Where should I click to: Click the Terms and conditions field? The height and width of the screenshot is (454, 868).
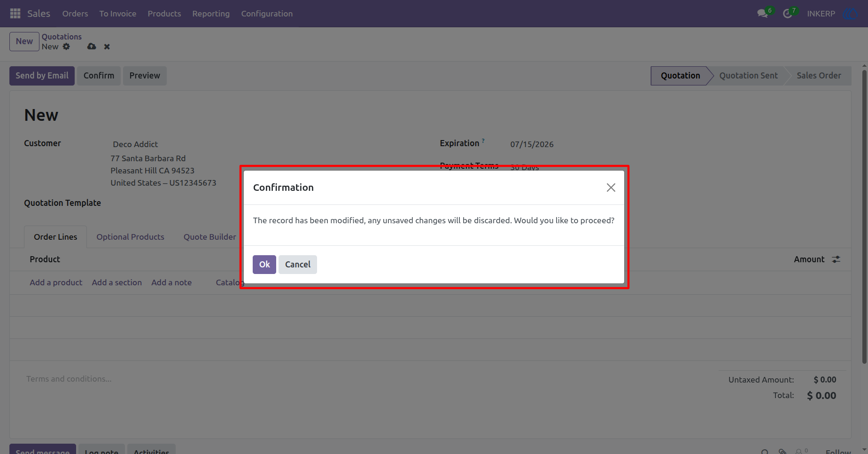coord(69,379)
